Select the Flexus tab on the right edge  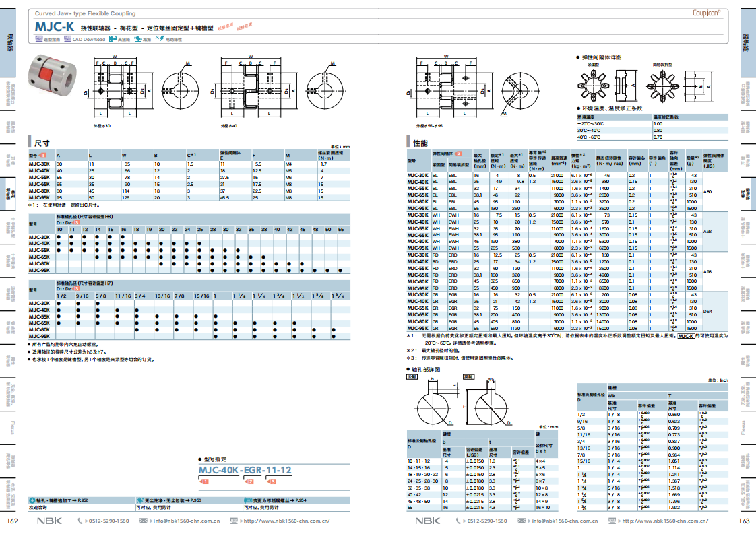click(x=748, y=429)
